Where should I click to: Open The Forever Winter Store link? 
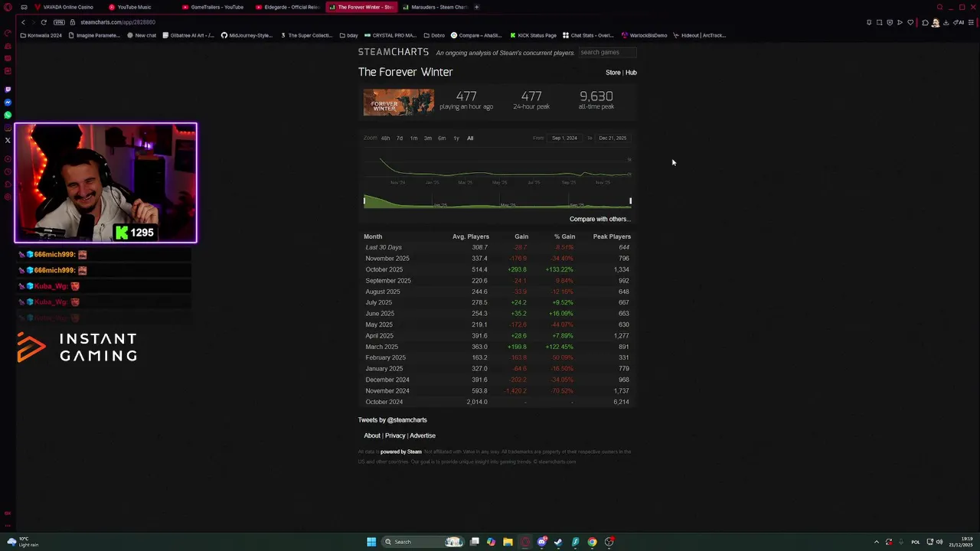click(613, 73)
